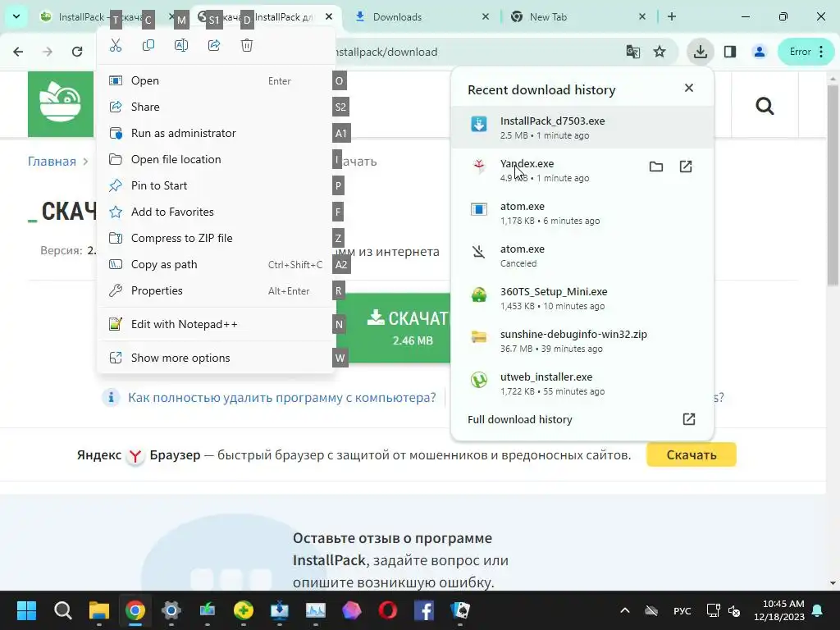
Task: Click the green InstallPack site logo
Action: tap(61, 104)
